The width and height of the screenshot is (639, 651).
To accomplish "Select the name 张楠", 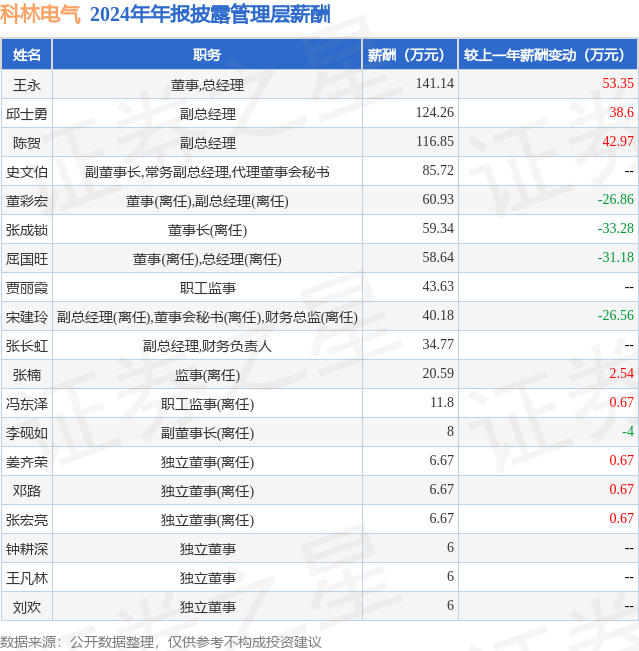I will tap(27, 375).
